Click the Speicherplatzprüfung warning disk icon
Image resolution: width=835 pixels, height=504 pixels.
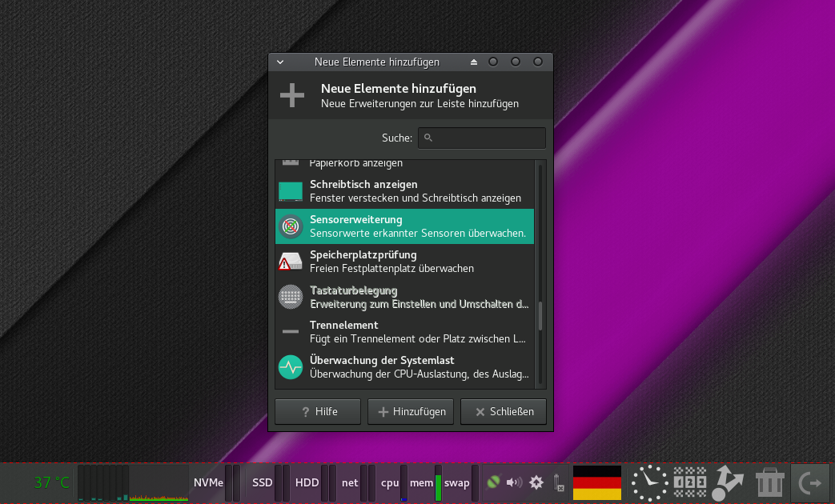[290, 262]
